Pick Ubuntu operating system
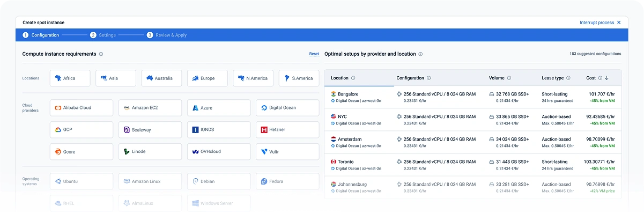The width and height of the screenshot is (644, 212). [82, 181]
